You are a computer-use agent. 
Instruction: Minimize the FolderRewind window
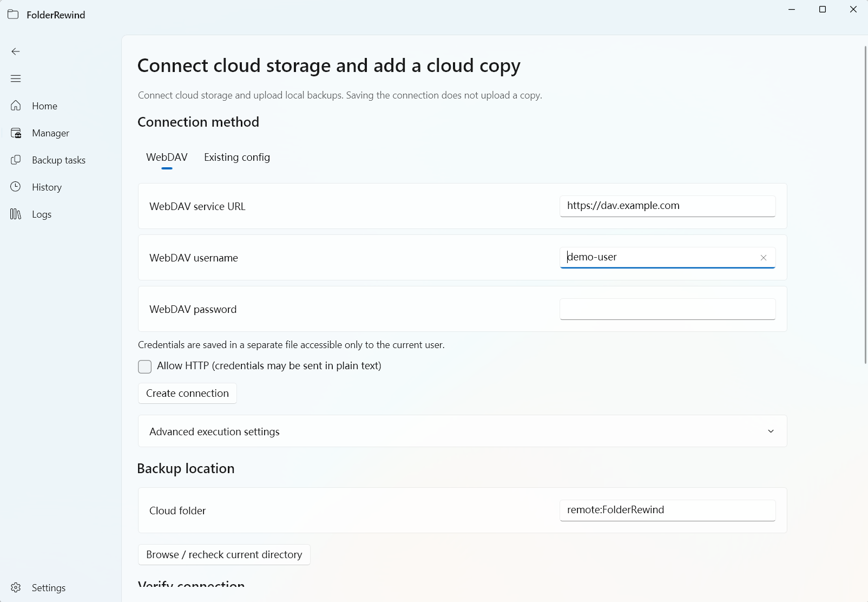(x=792, y=10)
